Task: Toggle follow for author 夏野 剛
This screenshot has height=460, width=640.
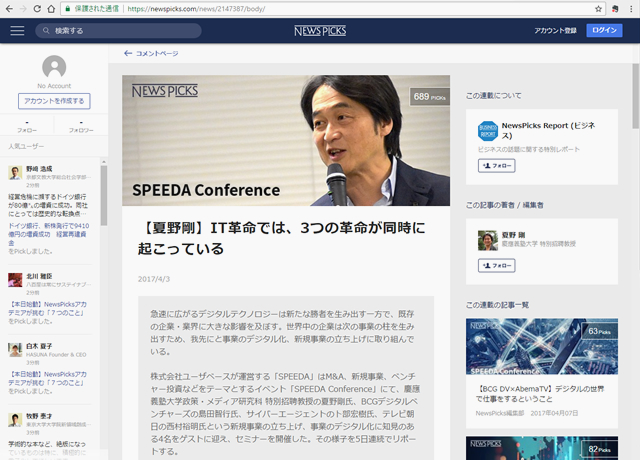Action: click(x=497, y=265)
